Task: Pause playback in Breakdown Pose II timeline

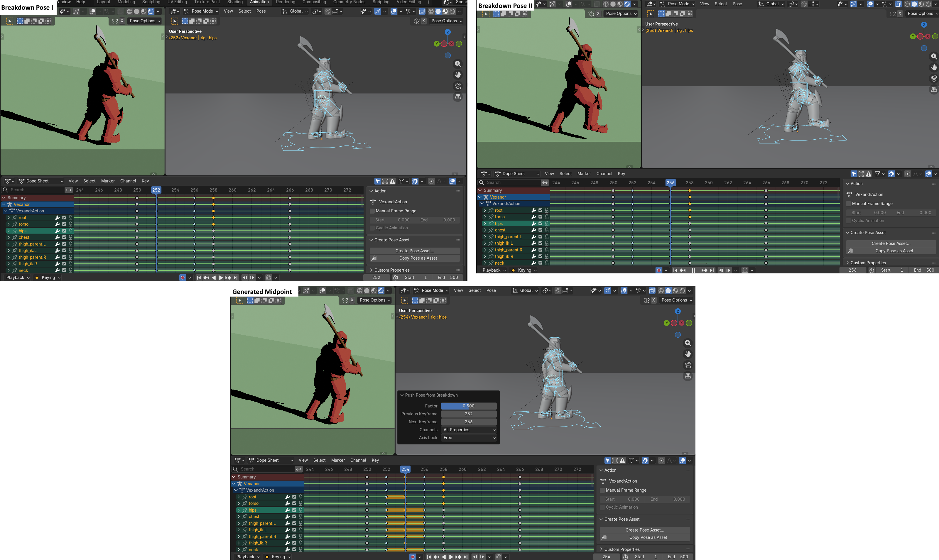Action: 693,270
